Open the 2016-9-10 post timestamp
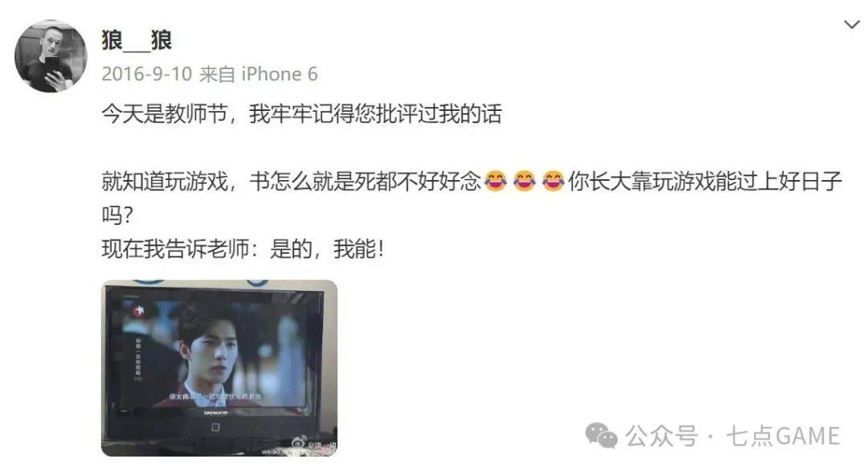The image size is (868, 471). pyautogui.click(x=147, y=74)
